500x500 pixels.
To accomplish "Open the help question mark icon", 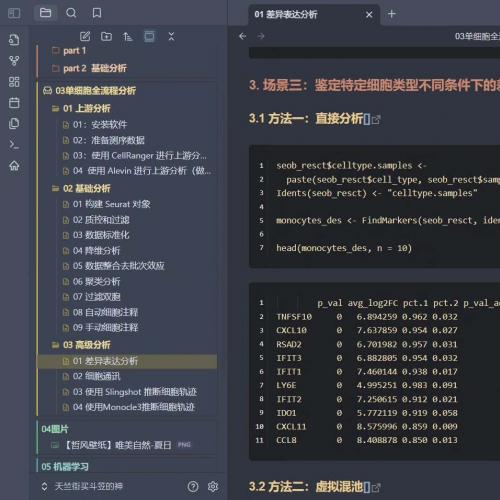I will pos(193,487).
